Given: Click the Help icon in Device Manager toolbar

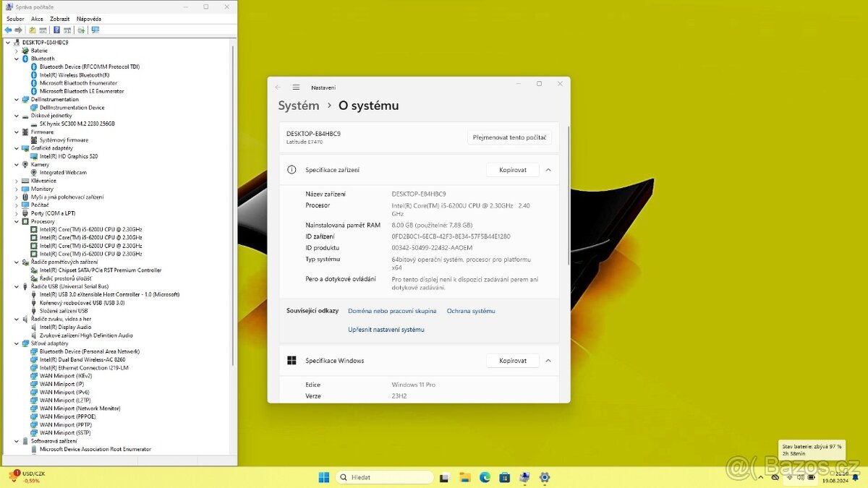Looking at the screenshot, I should click(x=56, y=30).
